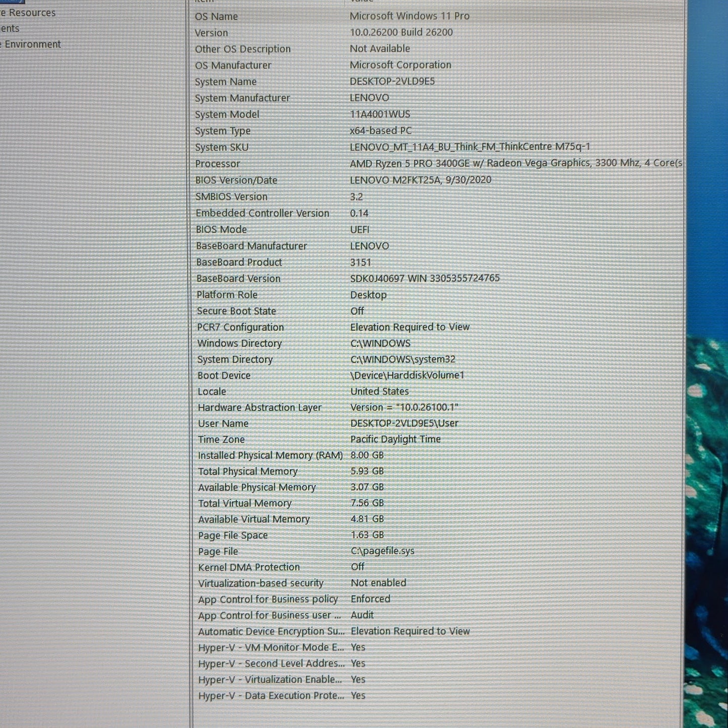Select the 'User Name' item label
This screenshot has height=728, width=728.
(x=223, y=424)
